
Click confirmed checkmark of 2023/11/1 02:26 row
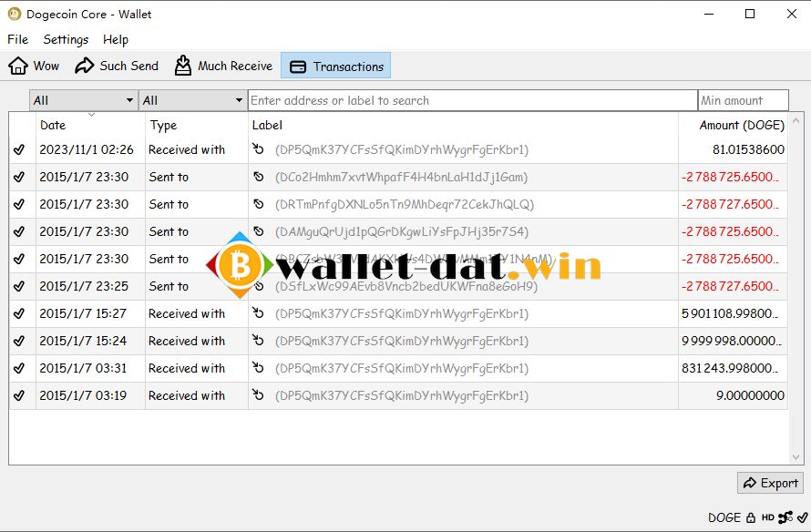pos(19,150)
